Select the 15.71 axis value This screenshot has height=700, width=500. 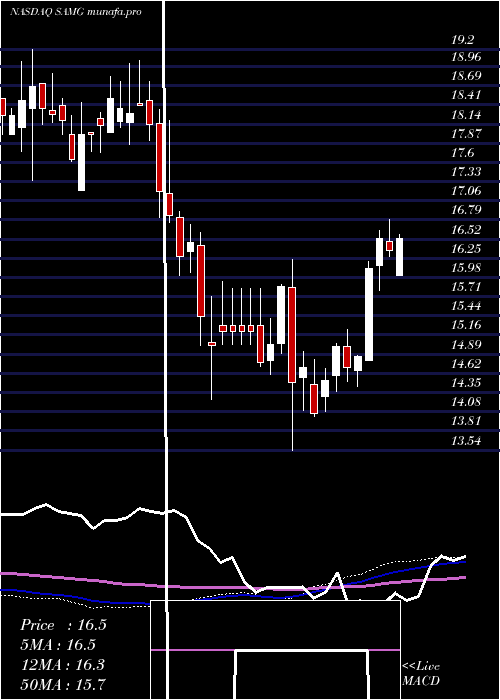tap(467, 286)
